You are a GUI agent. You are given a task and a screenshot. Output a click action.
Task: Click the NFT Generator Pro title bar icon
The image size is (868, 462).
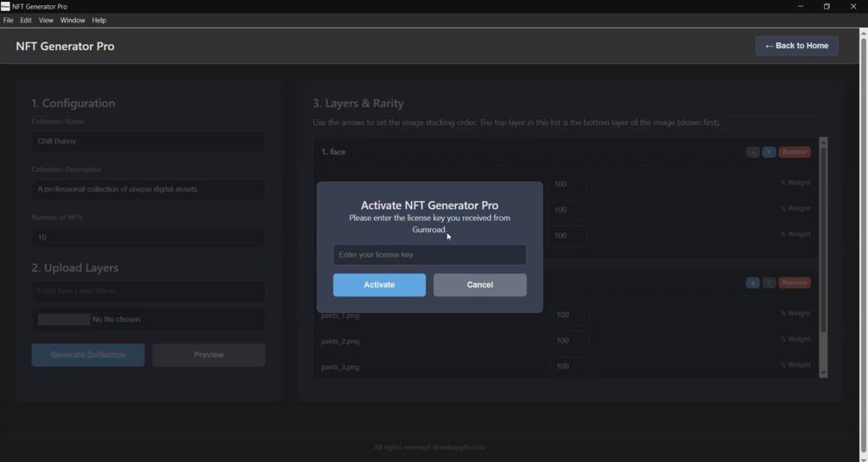(x=5, y=6)
